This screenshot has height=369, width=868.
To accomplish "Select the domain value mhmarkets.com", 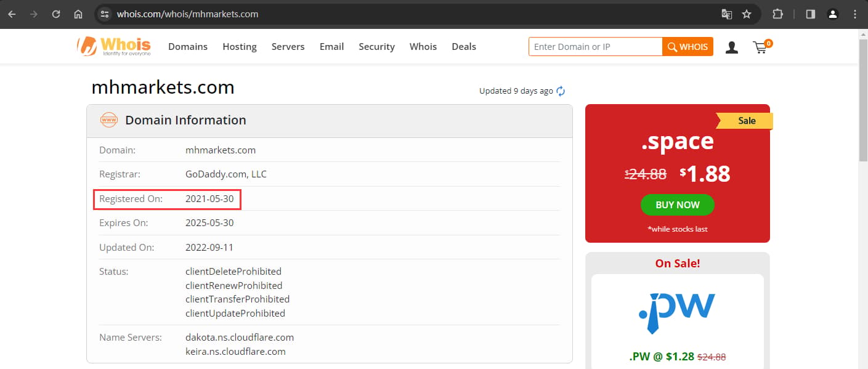I will click(x=221, y=150).
